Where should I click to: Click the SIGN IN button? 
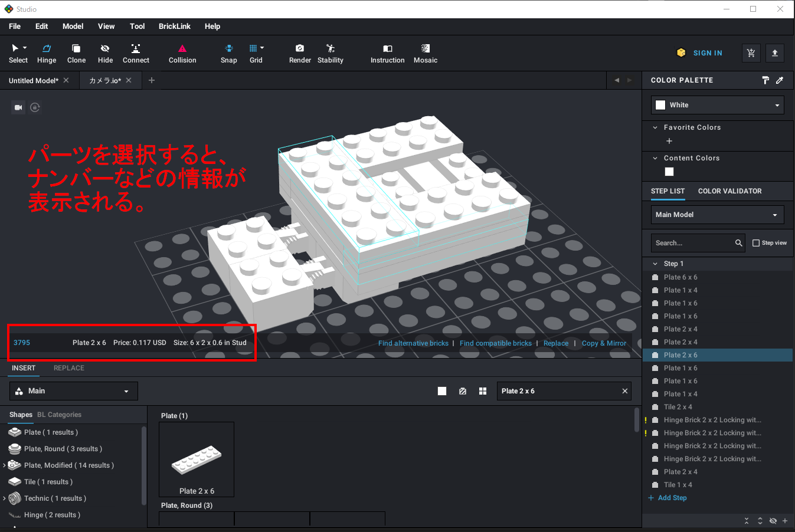point(707,53)
